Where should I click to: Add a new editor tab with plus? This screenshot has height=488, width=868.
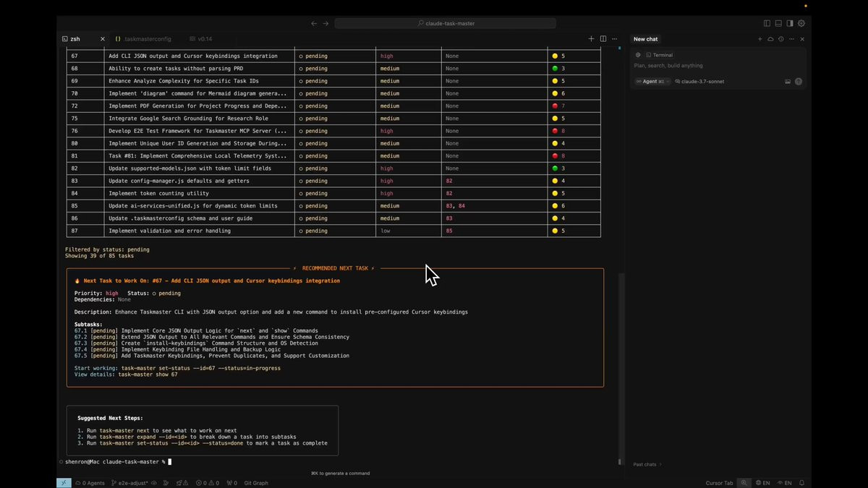(592, 39)
